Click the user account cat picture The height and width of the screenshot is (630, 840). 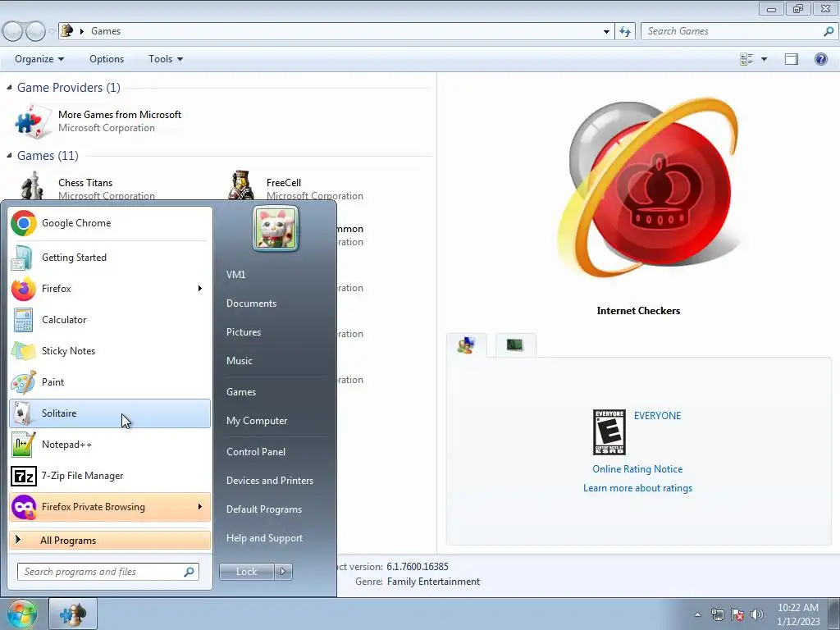pos(276,229)
